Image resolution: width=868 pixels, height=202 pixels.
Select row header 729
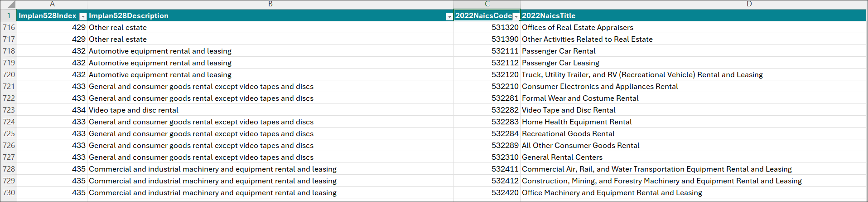[9, 181]
